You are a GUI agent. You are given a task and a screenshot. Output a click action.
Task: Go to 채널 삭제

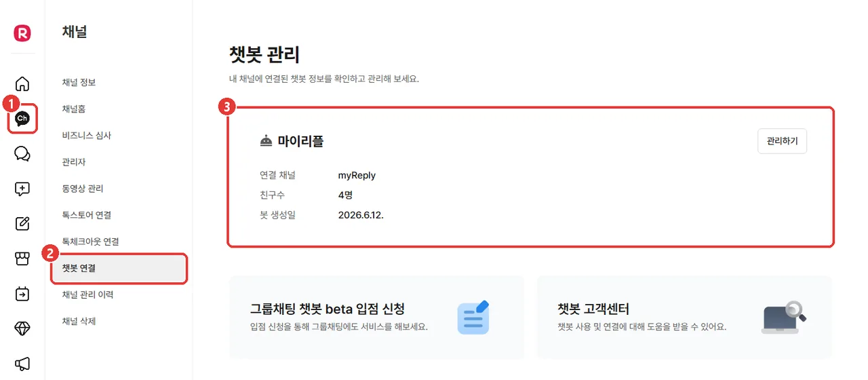pyautogui.click(x=79, y=321)
